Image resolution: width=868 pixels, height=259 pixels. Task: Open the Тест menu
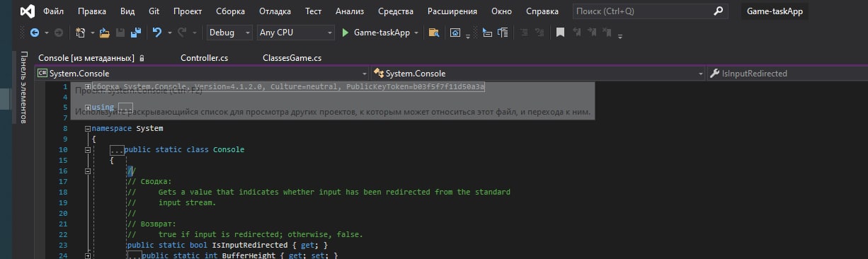pyautogui.click(x=313, y=12)
